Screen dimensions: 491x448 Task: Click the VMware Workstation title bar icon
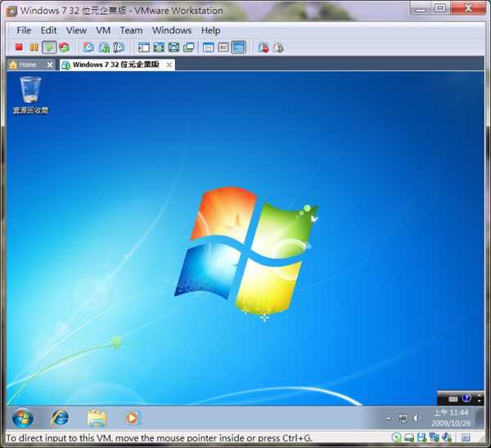pyautogui.click(x=11, y=11)
